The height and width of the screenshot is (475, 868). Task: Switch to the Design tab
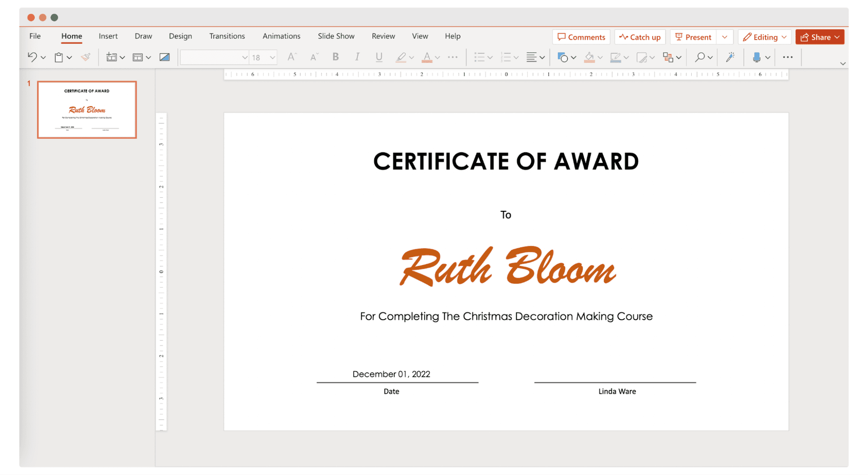(180, 36)
